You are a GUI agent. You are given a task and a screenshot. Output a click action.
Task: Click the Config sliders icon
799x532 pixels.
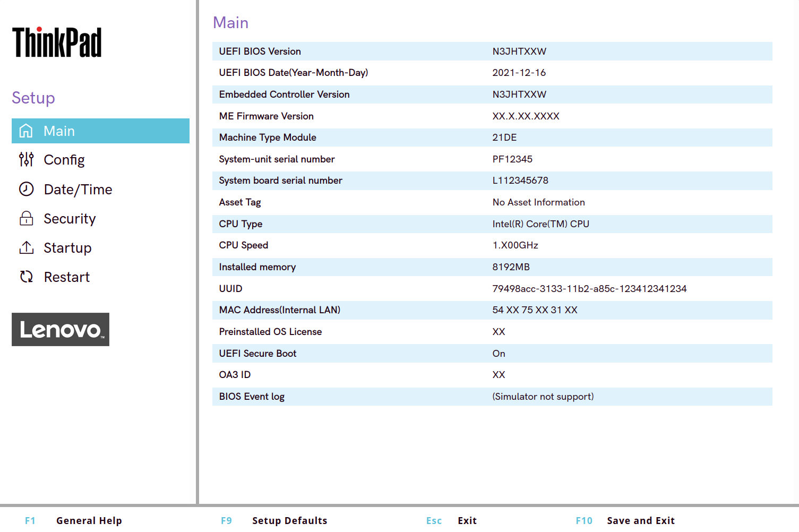click(26, 159)
